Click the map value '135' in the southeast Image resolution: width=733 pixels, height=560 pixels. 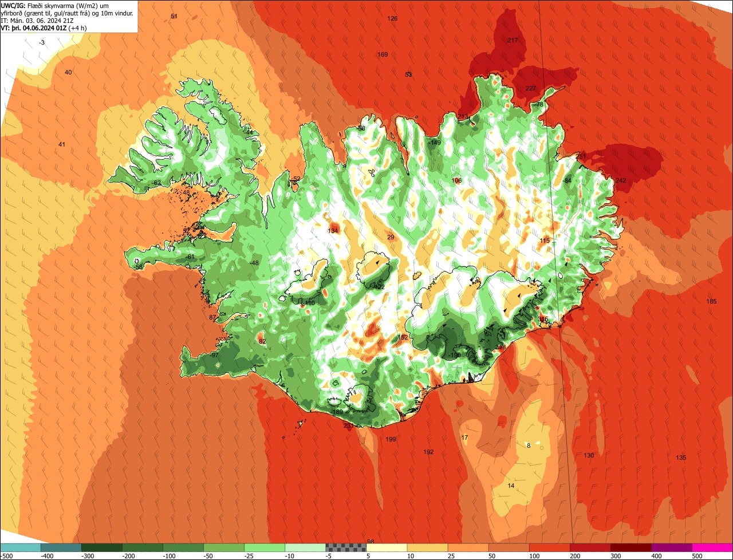681,458
